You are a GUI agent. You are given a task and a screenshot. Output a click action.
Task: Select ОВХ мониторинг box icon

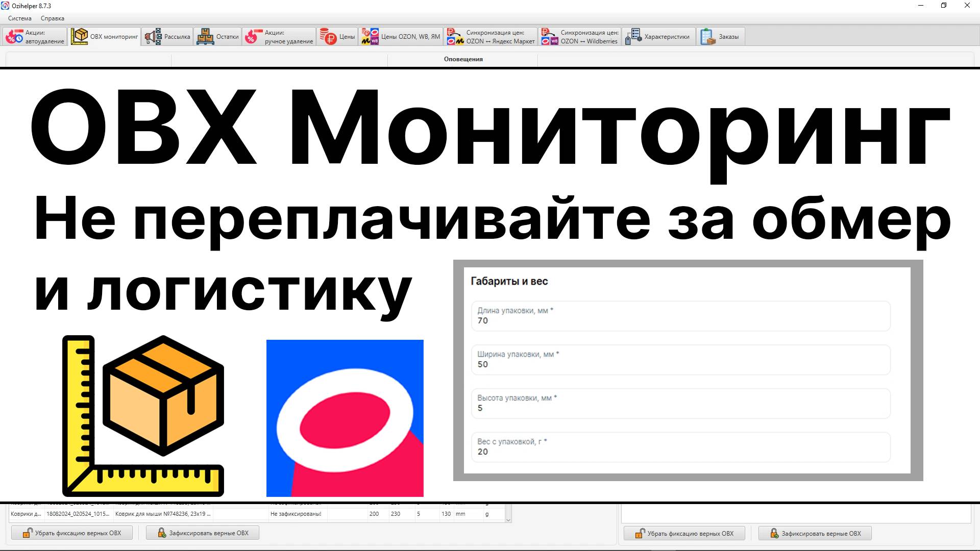click(79, 37)
